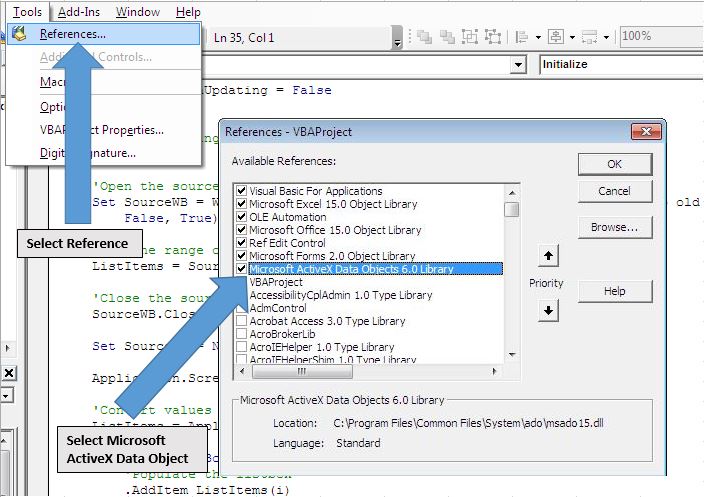Check AcroIEHelper 1.0 Type Library
This screenshot has width=704, height=497.
point(242,347)
